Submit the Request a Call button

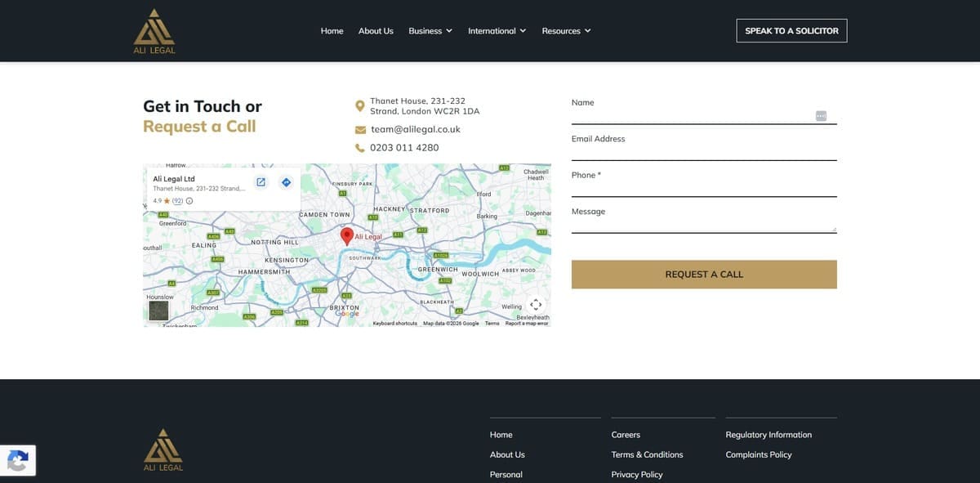click(x=704, y=275)
